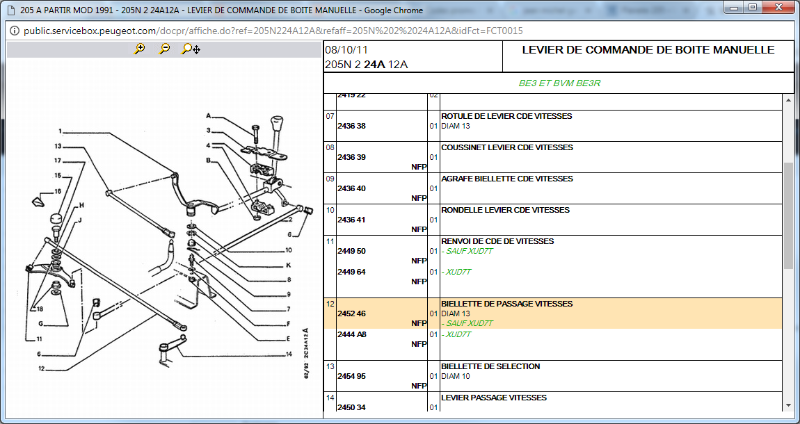
Task: Click diagram callout number 10
Action: (x=288, y=251)
